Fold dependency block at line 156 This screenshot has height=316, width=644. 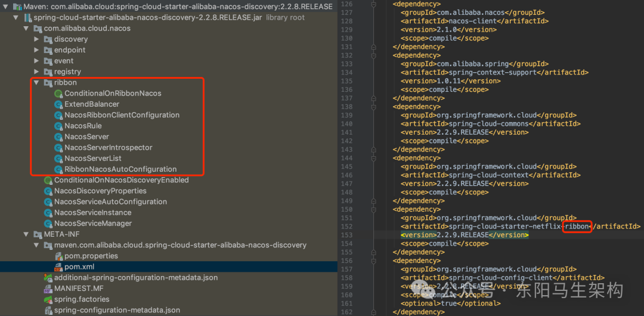(x=373, y=261)
